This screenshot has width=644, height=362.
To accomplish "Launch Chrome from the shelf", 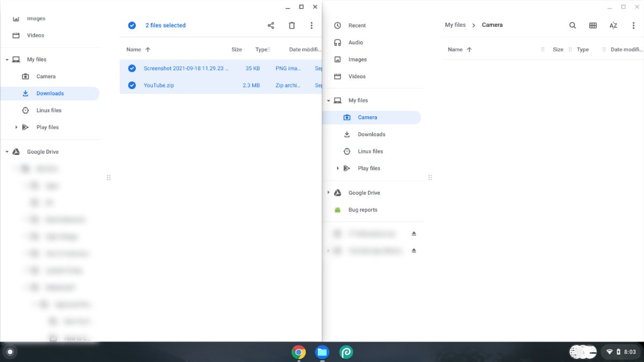I will (299, 352).
